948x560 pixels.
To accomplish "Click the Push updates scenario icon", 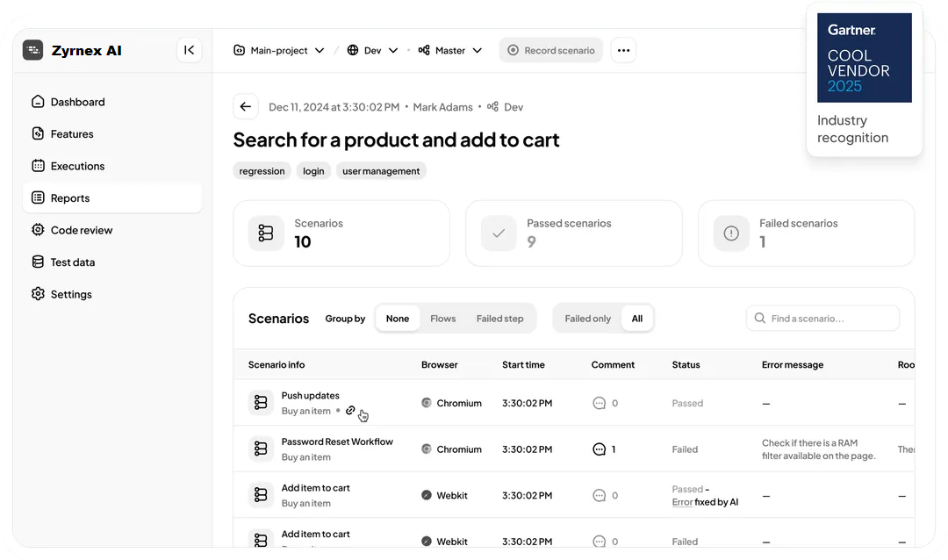I will 261,402.
